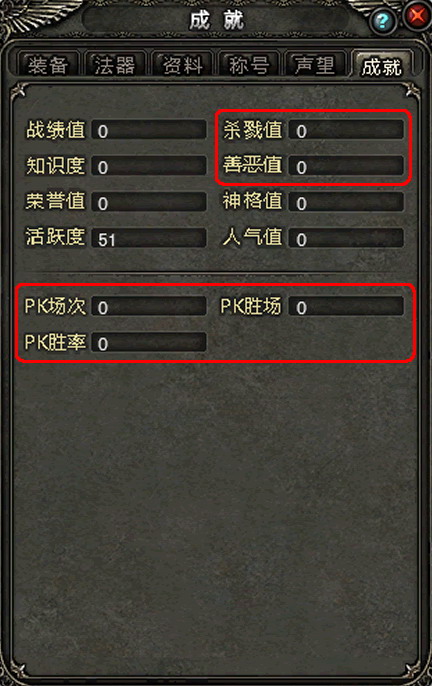Screen dimensions: 432x686
Task: Click the 成就 window title bar
Action: point(216,20)
